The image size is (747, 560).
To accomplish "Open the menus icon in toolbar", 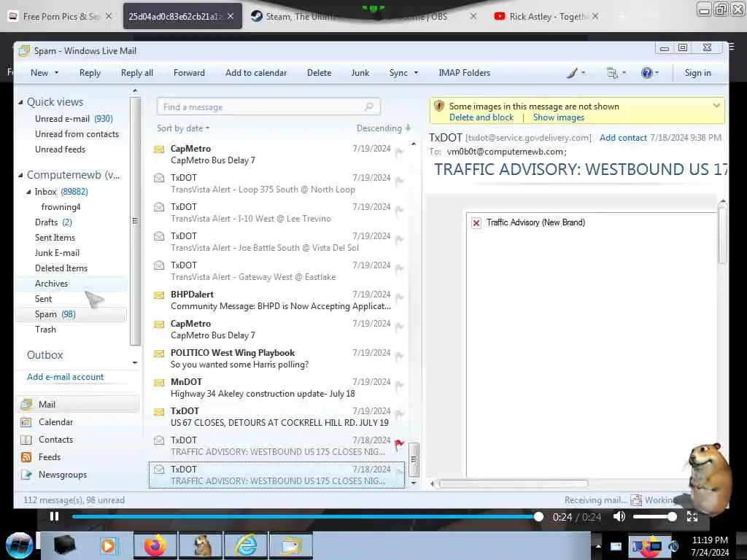I will coord(612,73).
